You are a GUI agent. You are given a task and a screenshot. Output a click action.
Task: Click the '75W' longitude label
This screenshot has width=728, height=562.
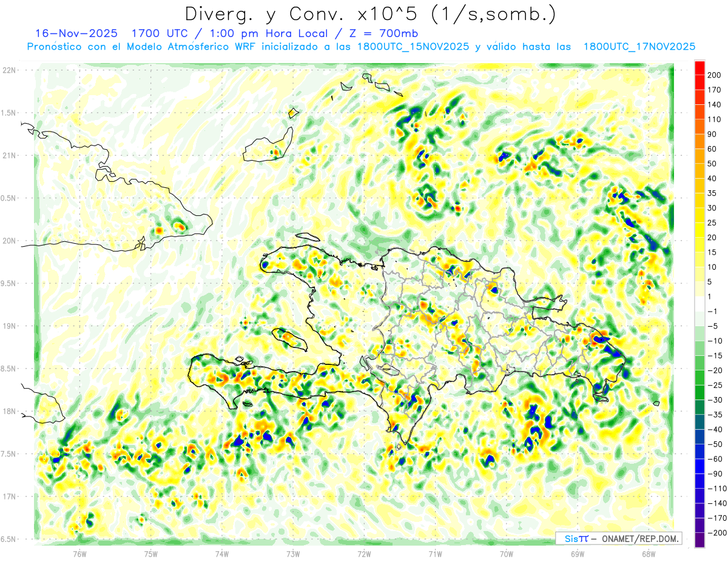click(x=151, y=554)
